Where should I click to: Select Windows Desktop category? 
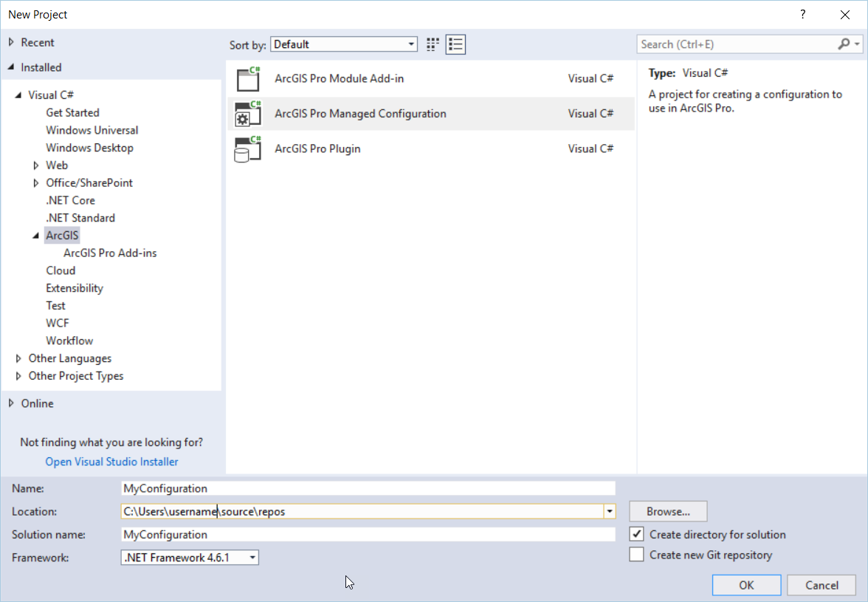coord(90,148)
